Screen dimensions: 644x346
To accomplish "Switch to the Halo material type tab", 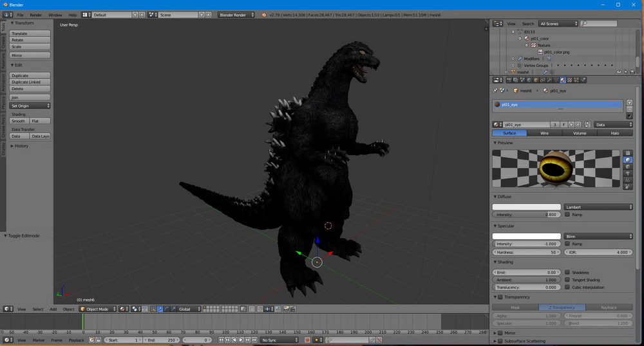I will click(615, 133).
